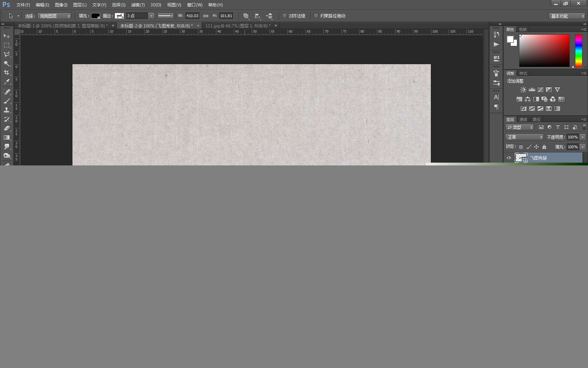Hide the 飞图秀装 layer via eye icon

(x=509, y=158)
